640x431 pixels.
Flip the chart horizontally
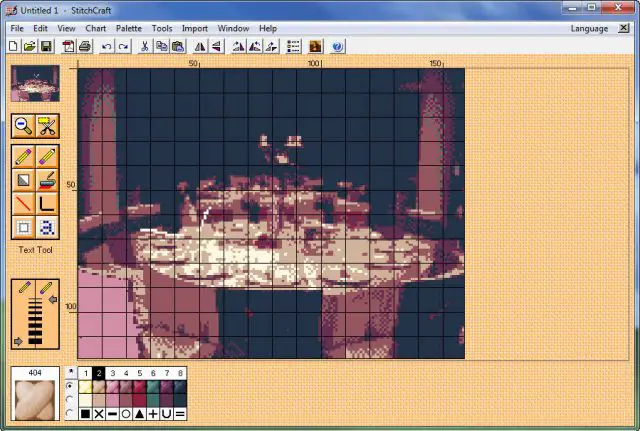[200, 47]
